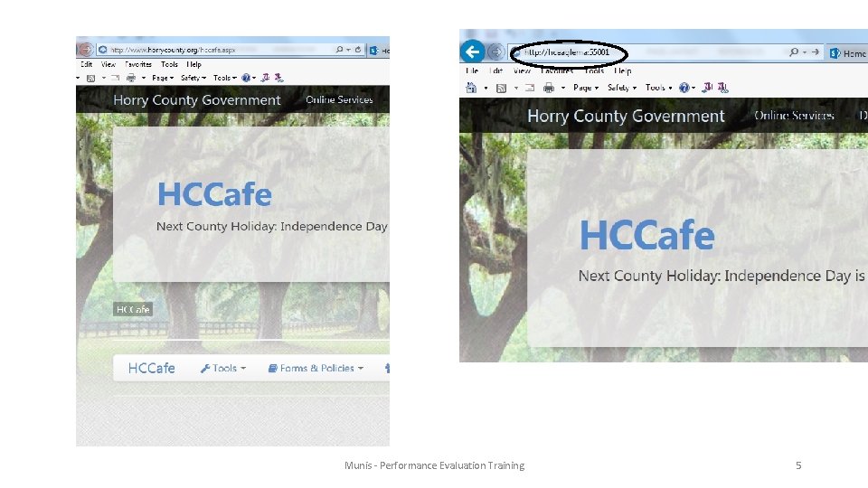The width and height of the screenshot is (868, 488).
Task: Refresh the horrycounty.org page
Action: tap(358, 50)
